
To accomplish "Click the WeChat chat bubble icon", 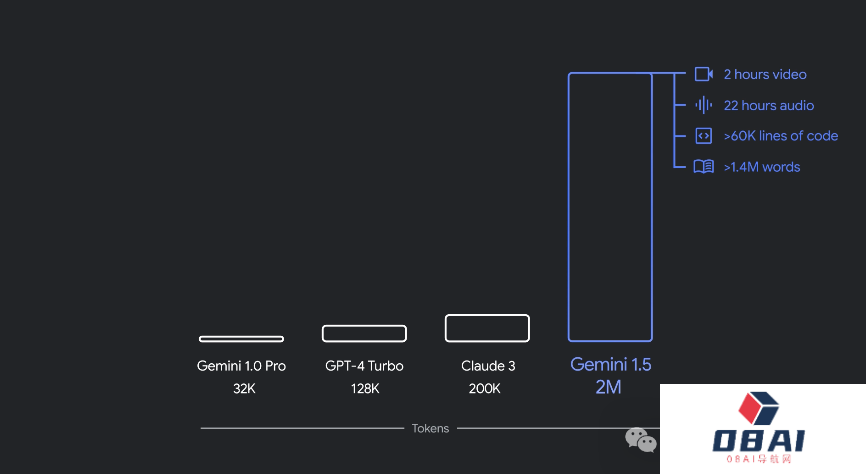I will 641,440.
